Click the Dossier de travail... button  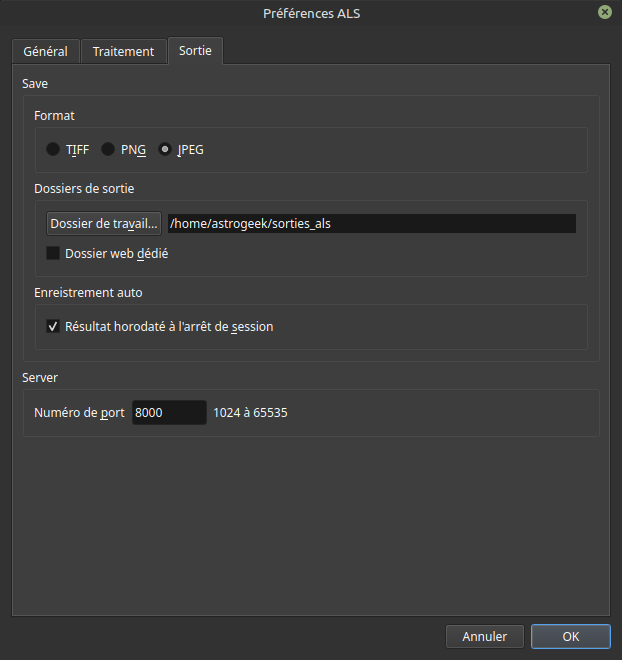[x=104, y=223]
